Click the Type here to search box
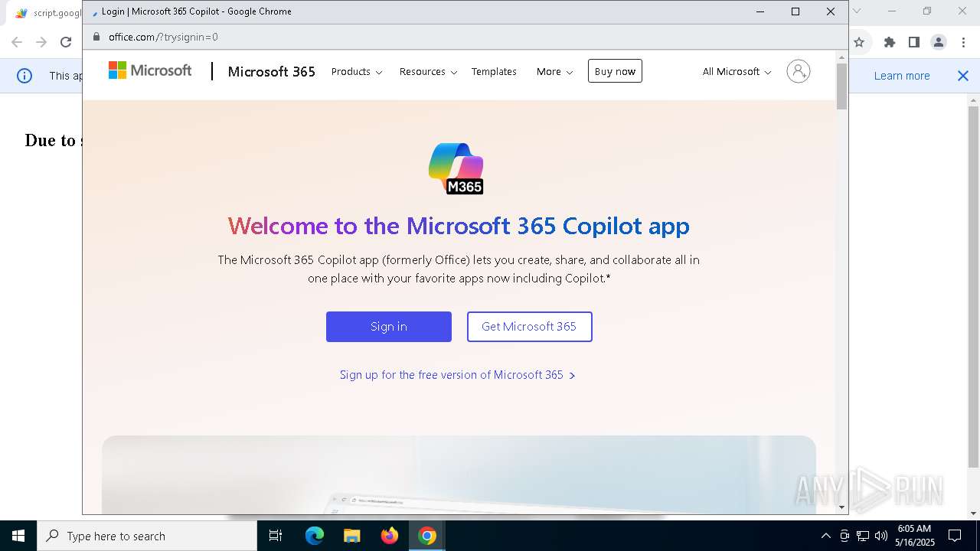 click(147, 536)
